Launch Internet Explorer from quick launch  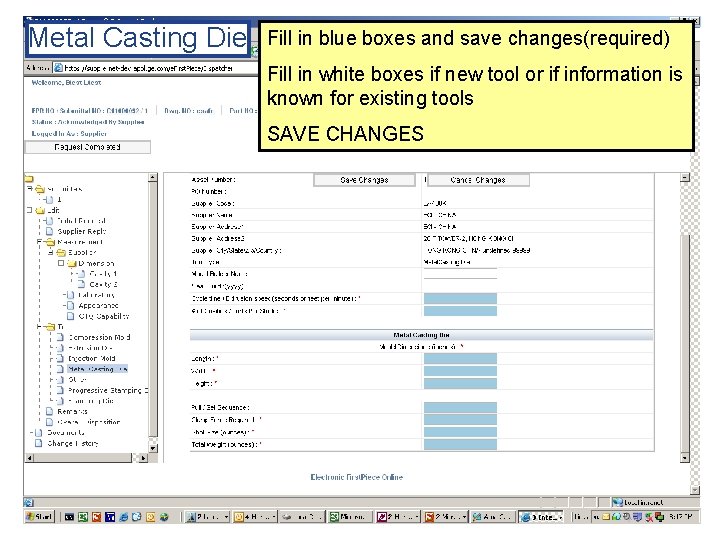124,517
